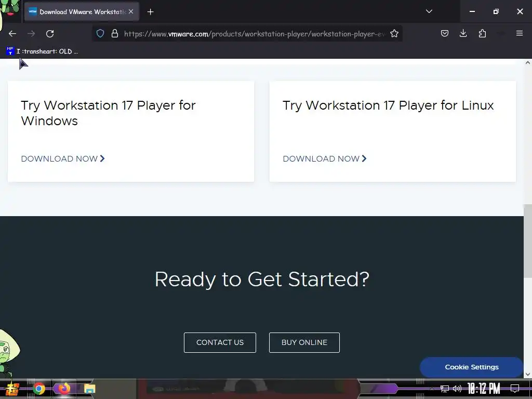Open a new tab with plus button

tap(150, 12)
